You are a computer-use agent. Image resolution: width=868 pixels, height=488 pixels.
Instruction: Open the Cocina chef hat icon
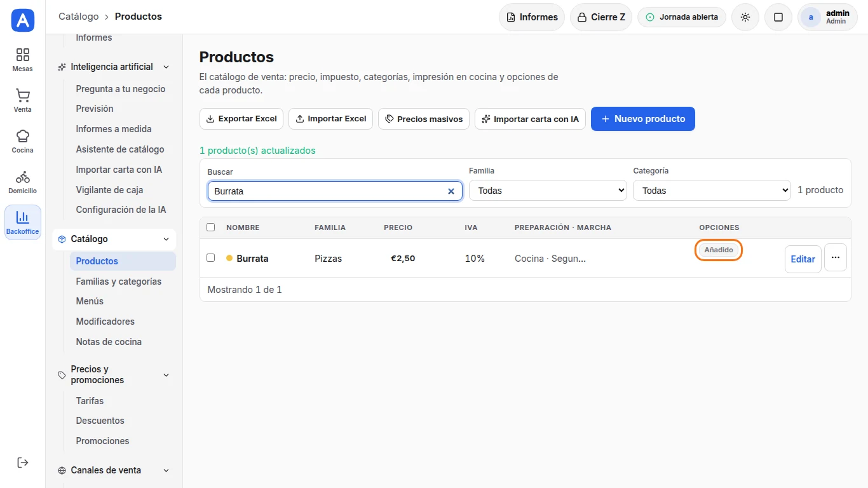(23, 136)
